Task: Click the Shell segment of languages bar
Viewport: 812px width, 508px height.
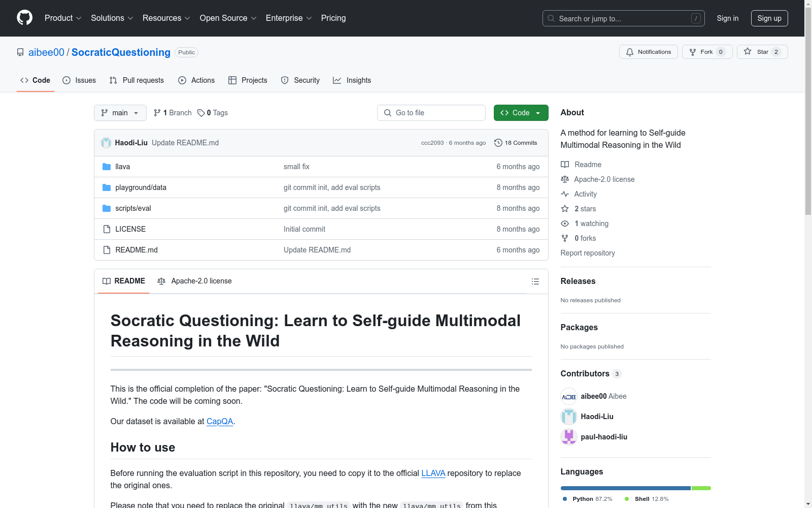Action: [x=701, y=488]
